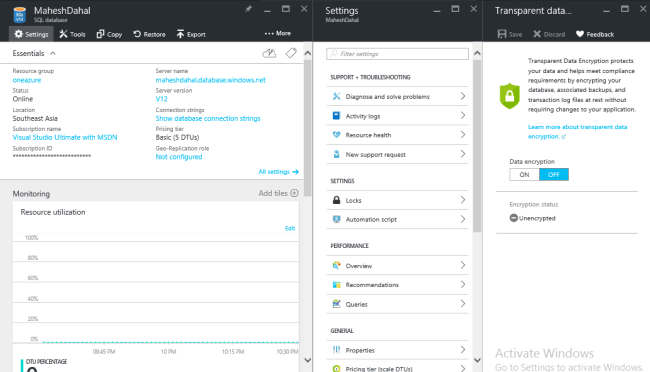650x372 pixels.
Task: Expand chevron for Automation script
Action: 463,219
